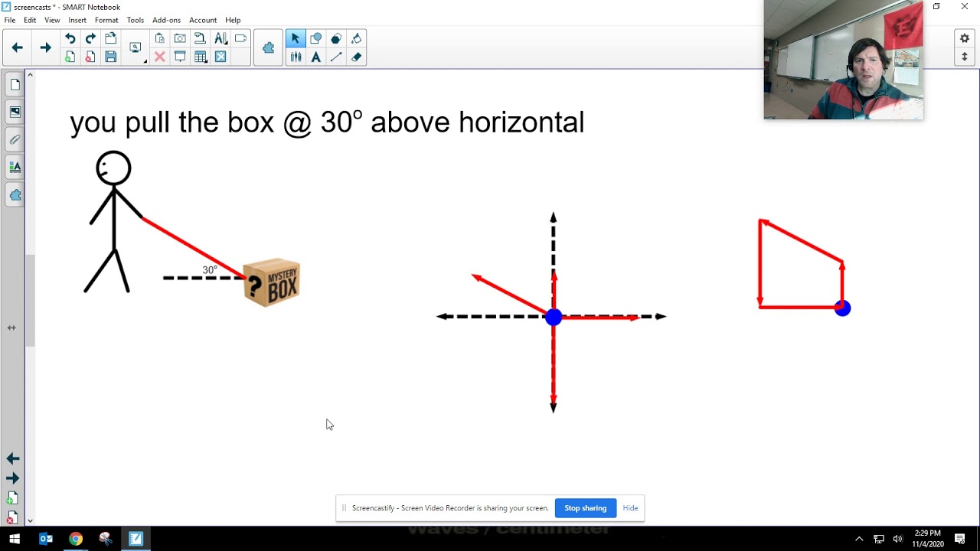Image resolution: width=980 pixels, height=551 pixels.
Task: Open the Edit menu
Action: click(x=30, y=20)
